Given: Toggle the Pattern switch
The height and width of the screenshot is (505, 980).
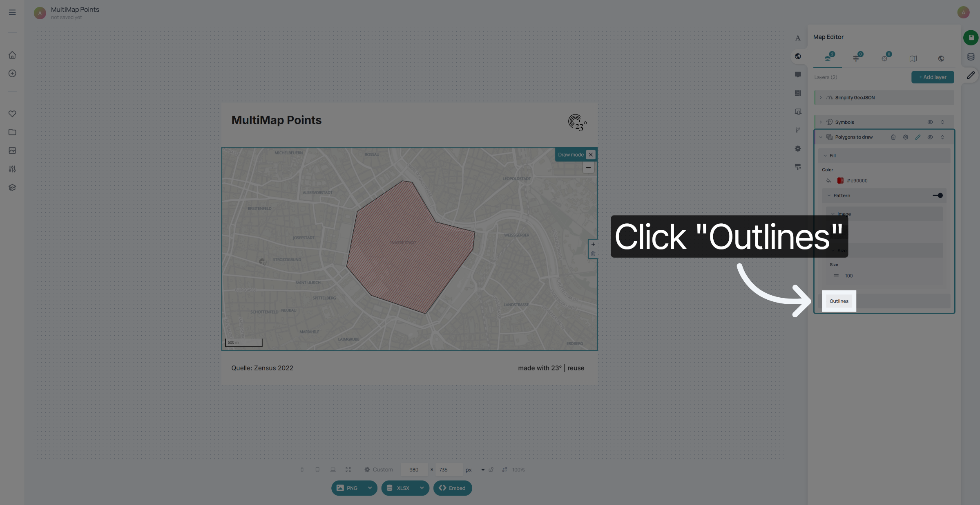Looking at the screenshot, I should (x=938, y=195).
